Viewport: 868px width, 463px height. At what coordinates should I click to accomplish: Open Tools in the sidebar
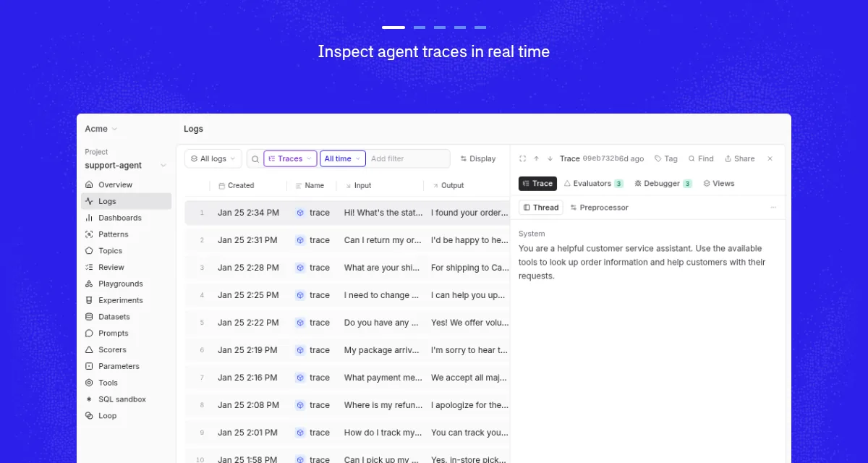point(108,383)
